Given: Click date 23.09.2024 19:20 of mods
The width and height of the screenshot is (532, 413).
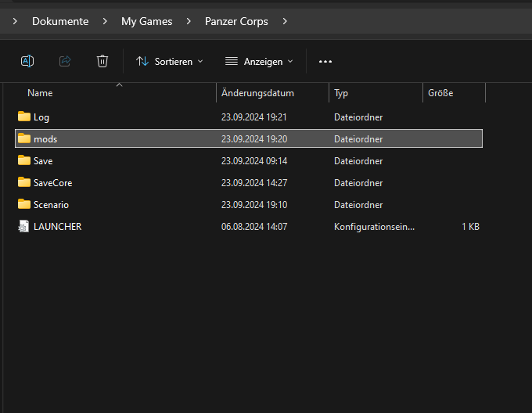Looking at the screenshot, I should tap(254, 139).
